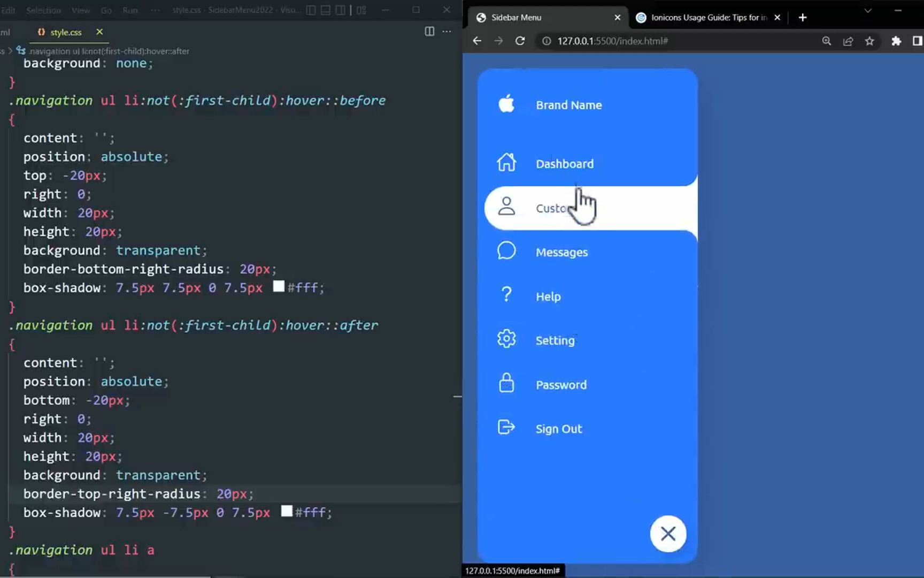The width and height of the screenshot is (924, 578).
Task: Click the border-top-right-radius code line
Action: [138, 494]
